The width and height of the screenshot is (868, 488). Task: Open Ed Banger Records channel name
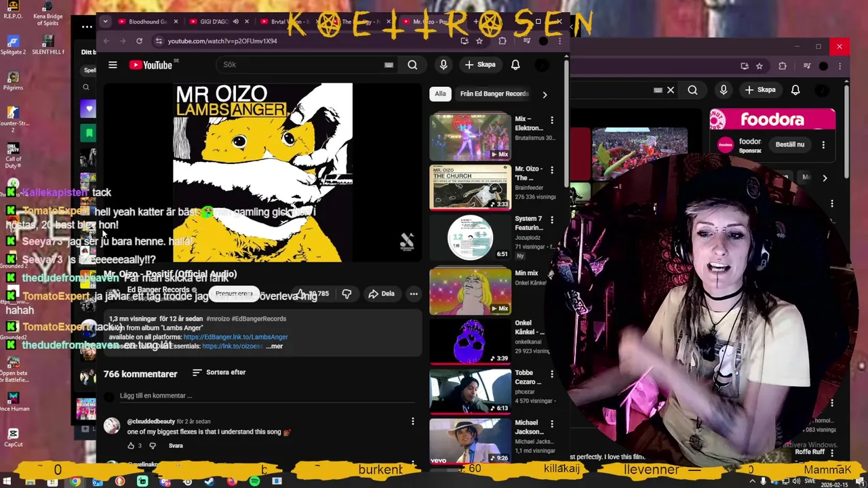tap(159, 290)
